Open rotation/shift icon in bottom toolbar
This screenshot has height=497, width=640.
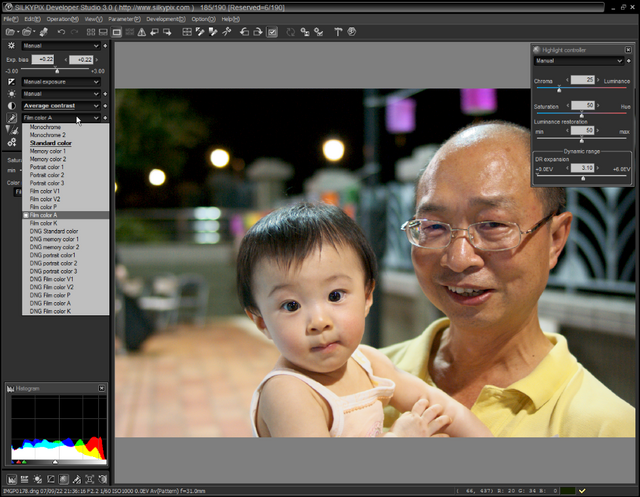pos(103,479)
